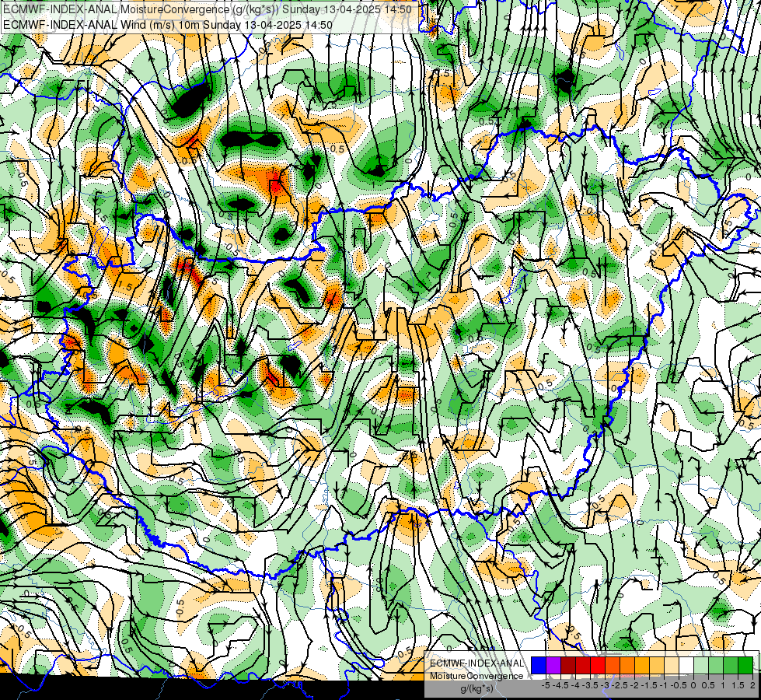Image resolution: width=761 pixels, height=700 pixels.
Task: Pick the legend swatch between -3.5 and -3
Action: (598, 665)
